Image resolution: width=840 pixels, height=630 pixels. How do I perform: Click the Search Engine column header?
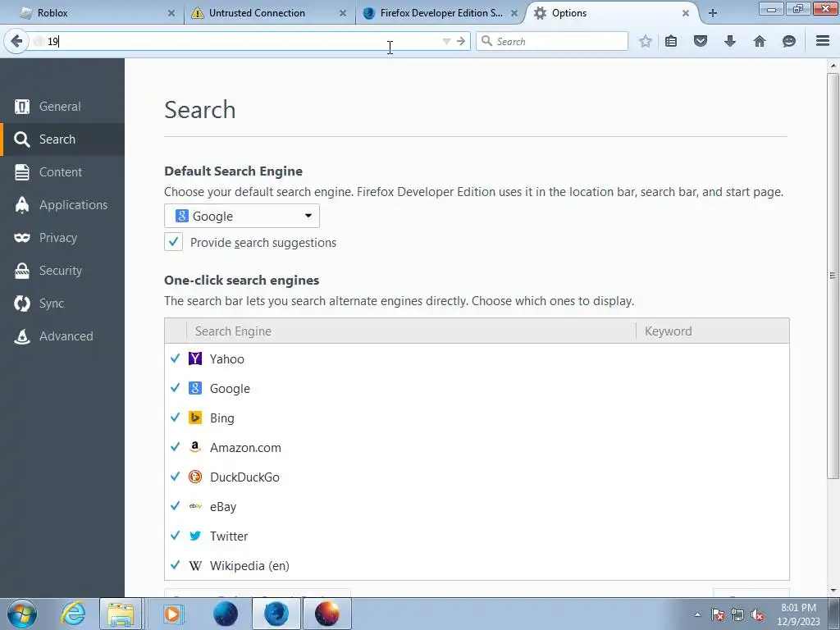411,331
